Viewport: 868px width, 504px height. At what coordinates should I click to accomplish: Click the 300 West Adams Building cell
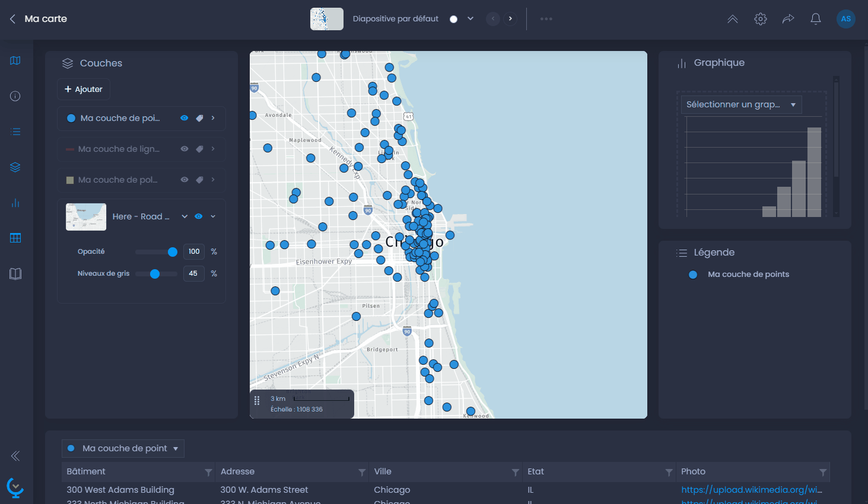120,490
